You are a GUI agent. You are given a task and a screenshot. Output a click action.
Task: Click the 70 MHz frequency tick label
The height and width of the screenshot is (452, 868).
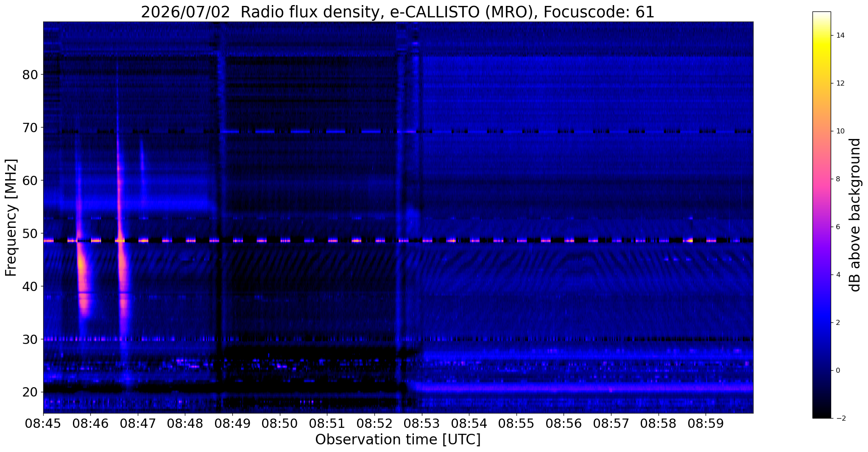30,128
